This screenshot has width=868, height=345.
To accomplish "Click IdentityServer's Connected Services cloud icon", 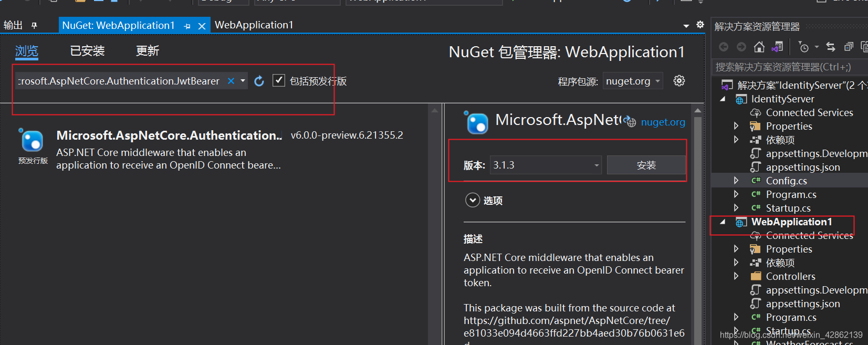I will pyautogui.click(x=756, y=112).
